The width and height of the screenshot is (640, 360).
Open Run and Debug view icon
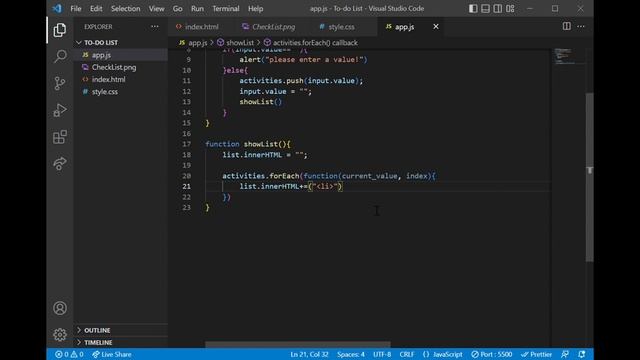pos(60,110)
